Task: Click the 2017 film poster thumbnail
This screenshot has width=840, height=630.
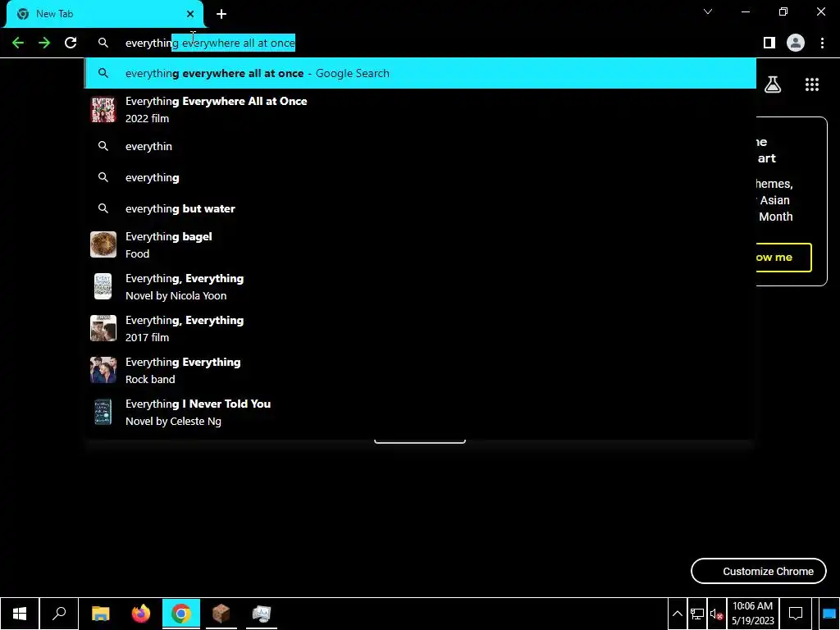Action: coord(103,328)
